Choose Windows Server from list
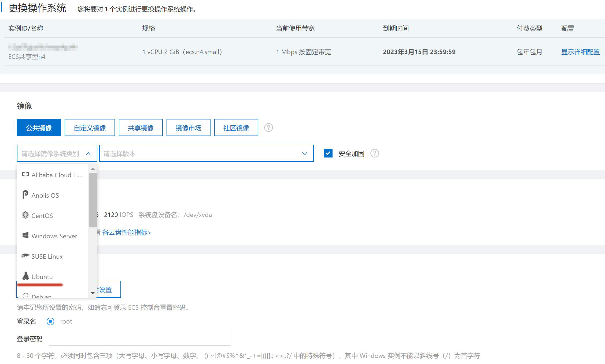605x364 pixels. point(53,236)
